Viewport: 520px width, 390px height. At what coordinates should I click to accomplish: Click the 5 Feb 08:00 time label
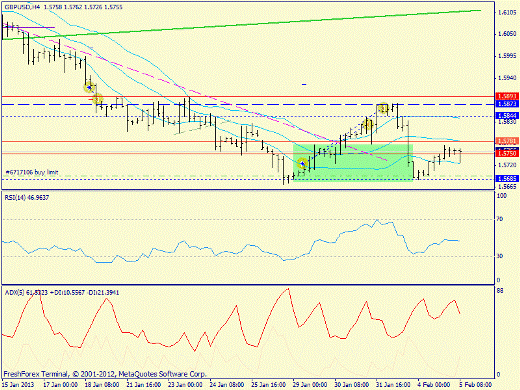click(x=475, y=385)
